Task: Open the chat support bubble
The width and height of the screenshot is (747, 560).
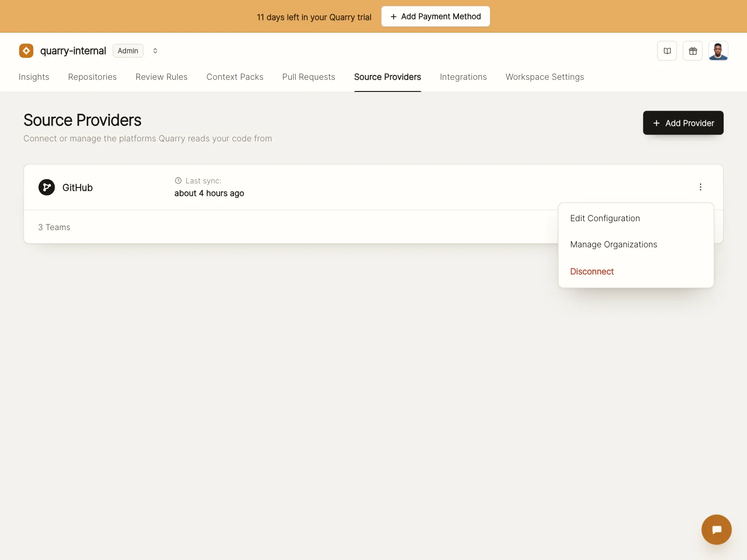Action: (716, 529)
